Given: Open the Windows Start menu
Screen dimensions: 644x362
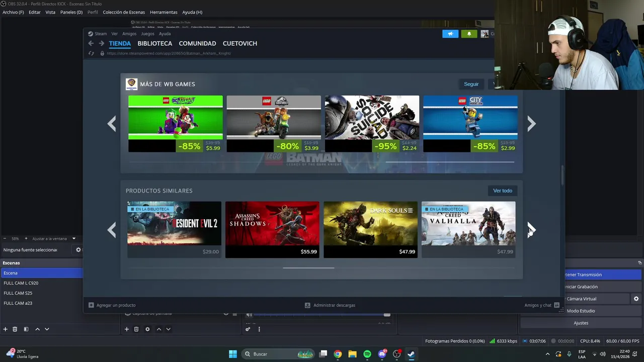Looking at the screenshot, I should (x=233, y=354).
